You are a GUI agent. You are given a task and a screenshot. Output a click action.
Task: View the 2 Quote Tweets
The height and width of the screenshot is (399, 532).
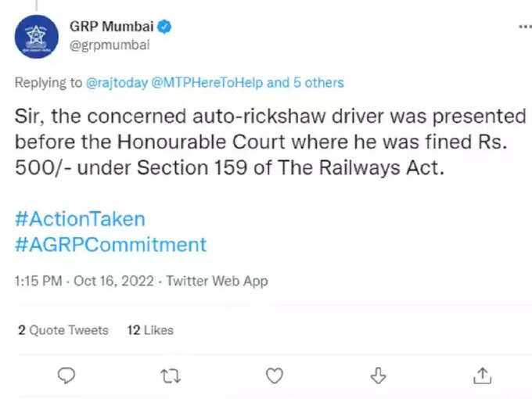tap(63, 330)
